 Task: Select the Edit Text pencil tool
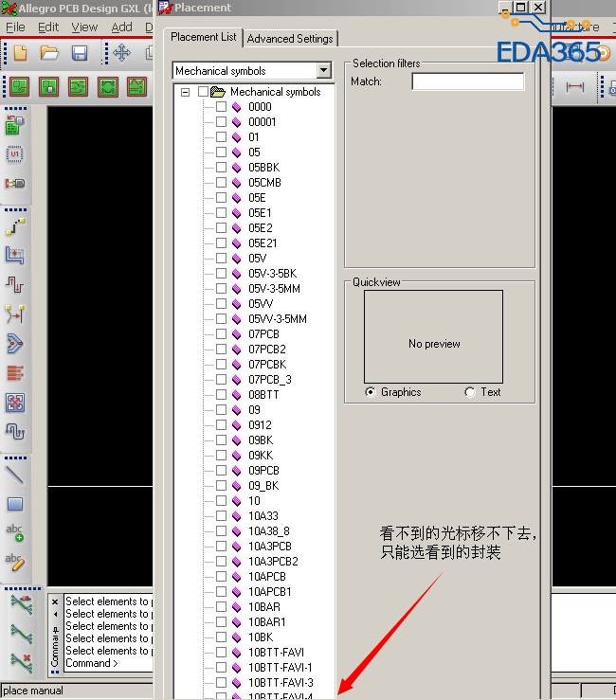[x=15, y=563]
